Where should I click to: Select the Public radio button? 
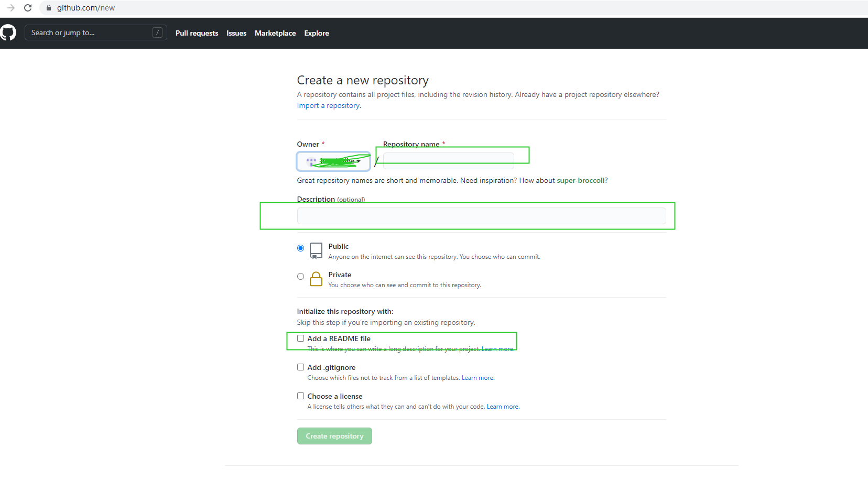[x=300, y=248]
